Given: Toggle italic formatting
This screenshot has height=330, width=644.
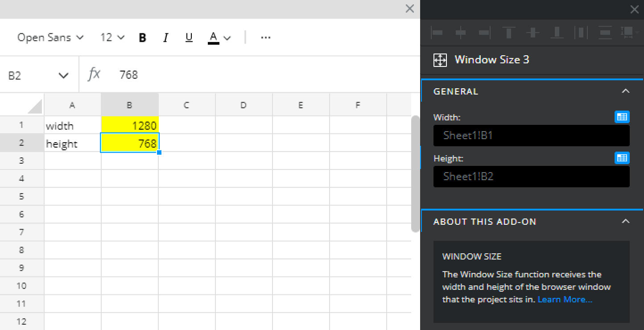Looking at the screenshot, I should 165,38.
